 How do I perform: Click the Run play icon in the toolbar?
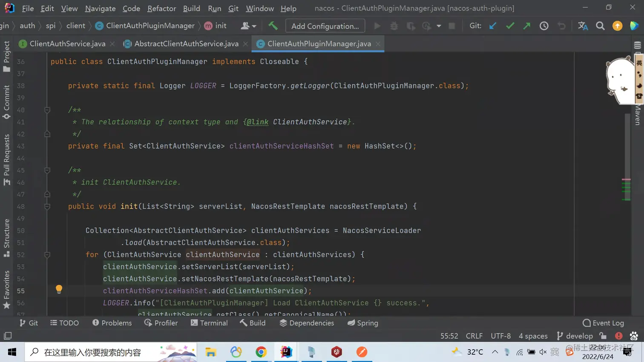pyautogui.click(x=377, y=26)
